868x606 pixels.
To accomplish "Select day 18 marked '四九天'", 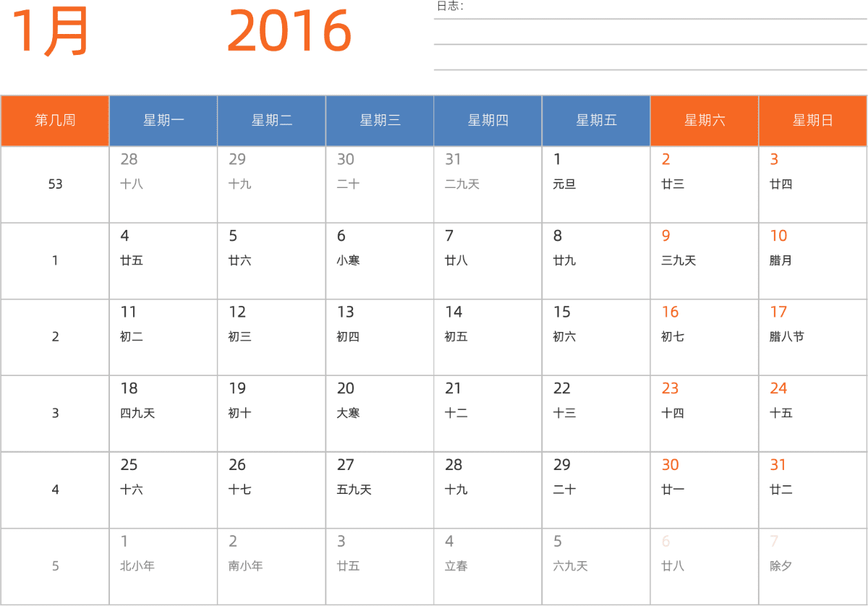I will click(163, 414).
